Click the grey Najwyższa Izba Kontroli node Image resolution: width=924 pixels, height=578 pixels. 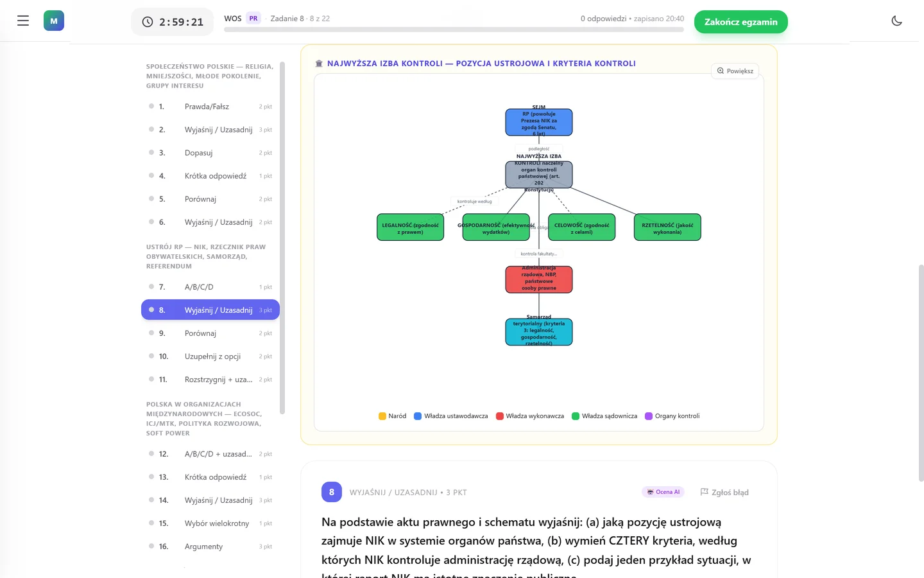coord(539,175)
